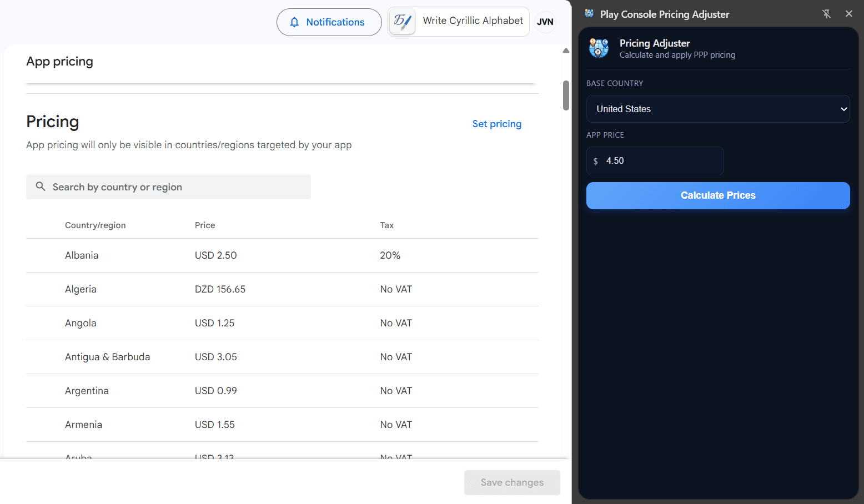Image resolution: width=864 pixels, height=504 pixels.
Task: Click the magnifier icon in the country search bar
Action: pos(41,187)
